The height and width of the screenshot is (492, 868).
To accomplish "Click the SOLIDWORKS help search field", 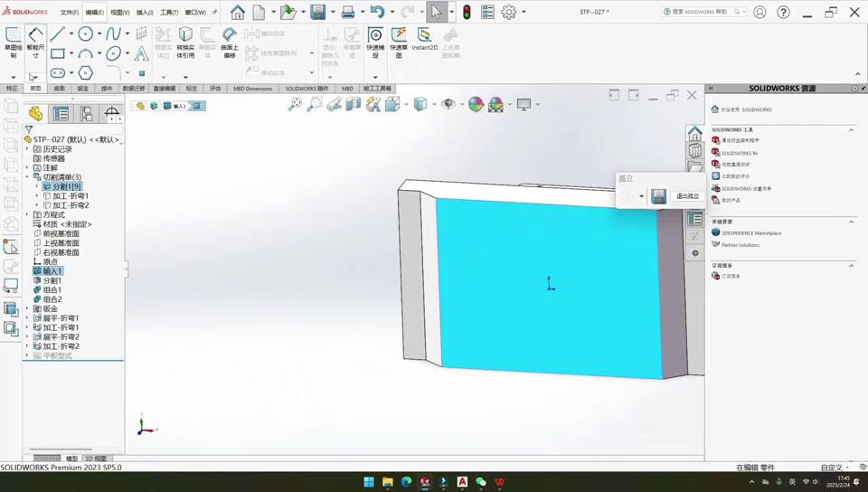I will [x=701, y=12].
